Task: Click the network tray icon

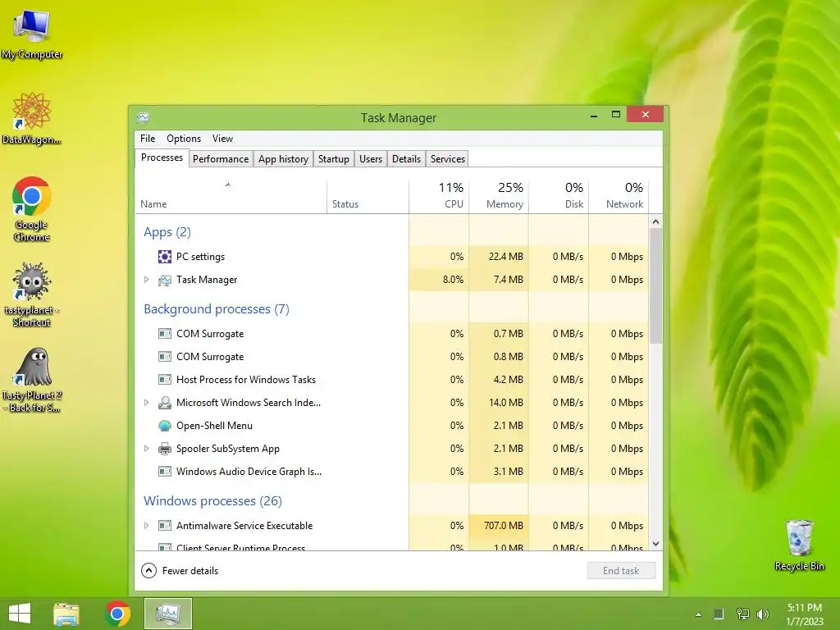Action: (743, 614)
